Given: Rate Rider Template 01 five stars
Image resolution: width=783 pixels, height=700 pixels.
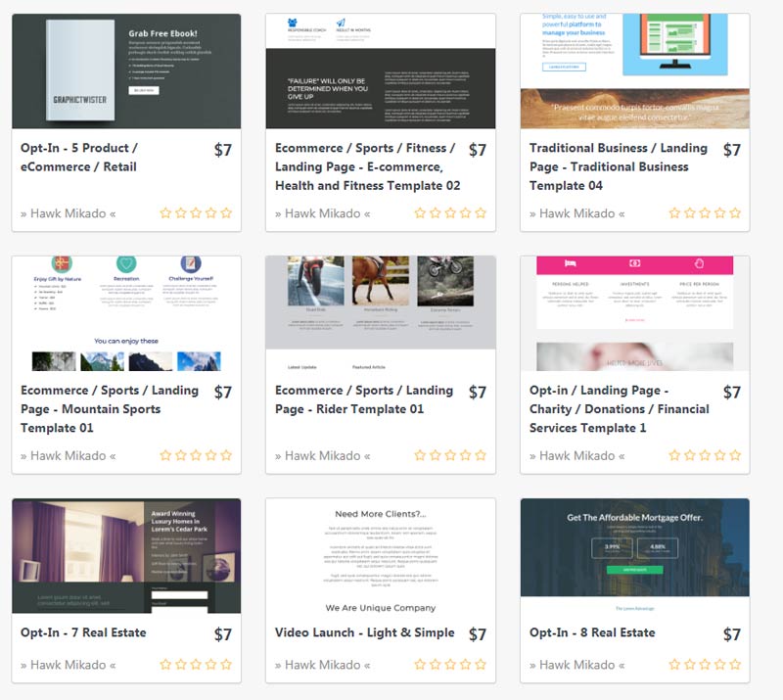Looking at the screenshot, I should click(x=481, y=455).
